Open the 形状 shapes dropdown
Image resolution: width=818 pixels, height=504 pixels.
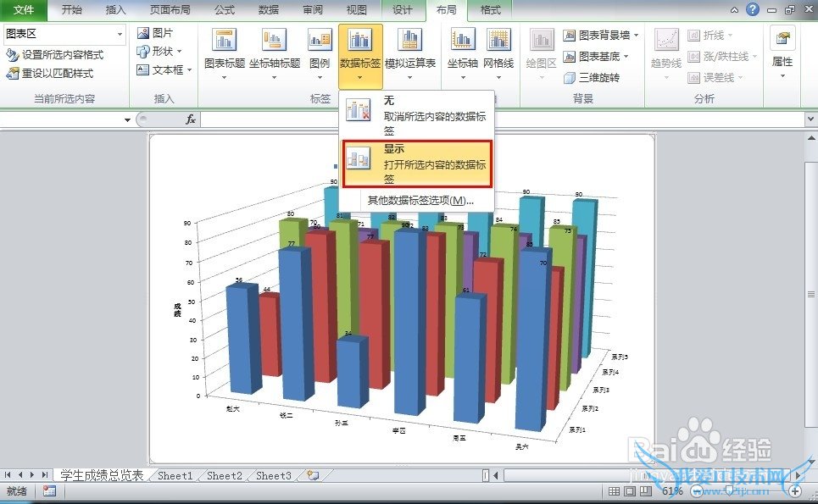tap(159, 51)
